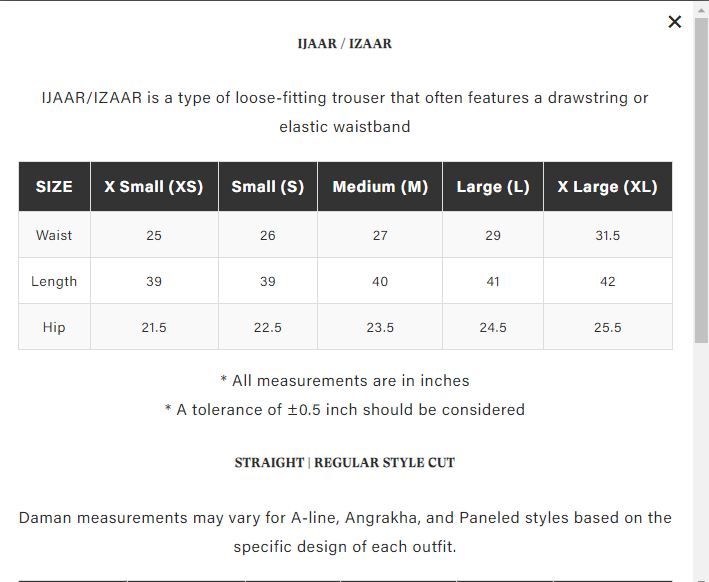Click the Medium length value 40

point(380,281)
